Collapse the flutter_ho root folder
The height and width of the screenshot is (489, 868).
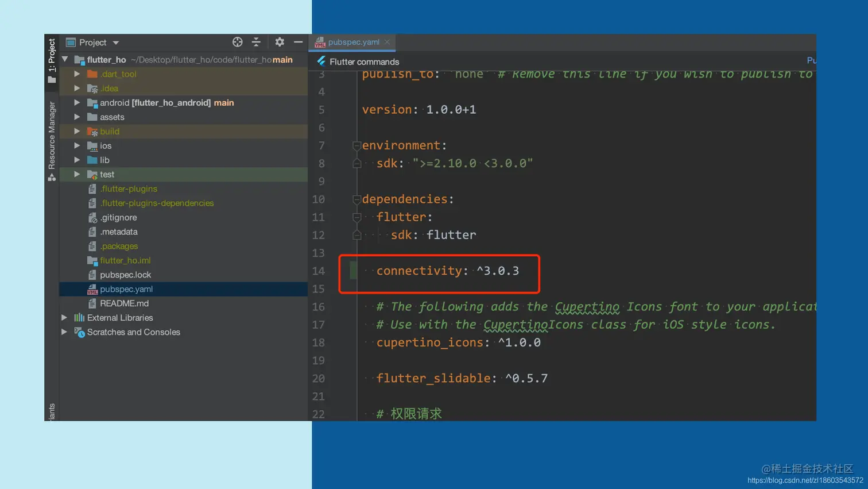(65, 59)
